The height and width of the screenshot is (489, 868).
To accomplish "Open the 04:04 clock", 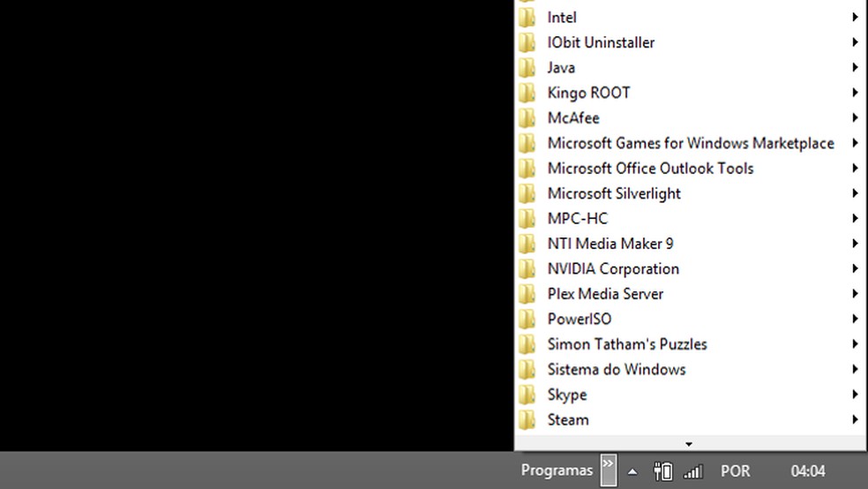I will (808, 471).
